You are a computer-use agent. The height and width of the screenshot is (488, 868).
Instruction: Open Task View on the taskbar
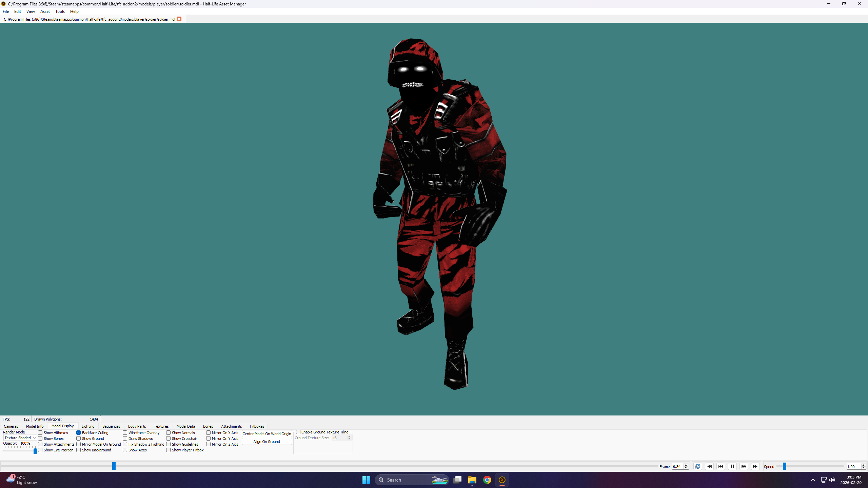click(457, 480)
